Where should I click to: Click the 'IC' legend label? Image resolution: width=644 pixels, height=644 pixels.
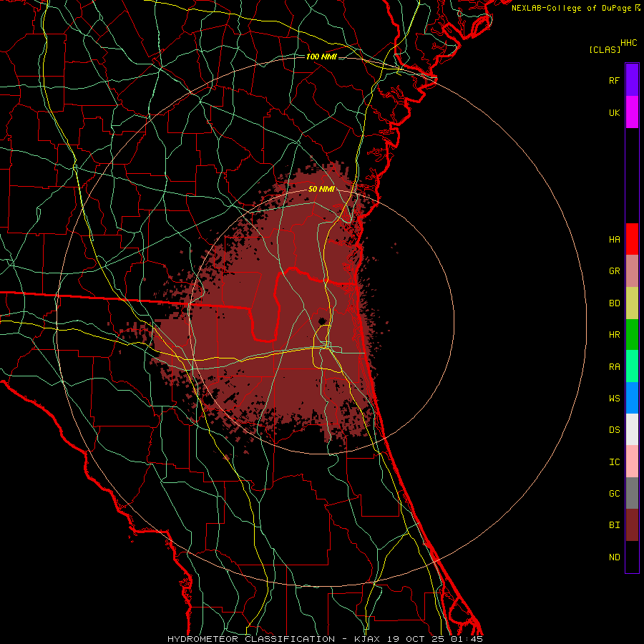click(614, 462)
